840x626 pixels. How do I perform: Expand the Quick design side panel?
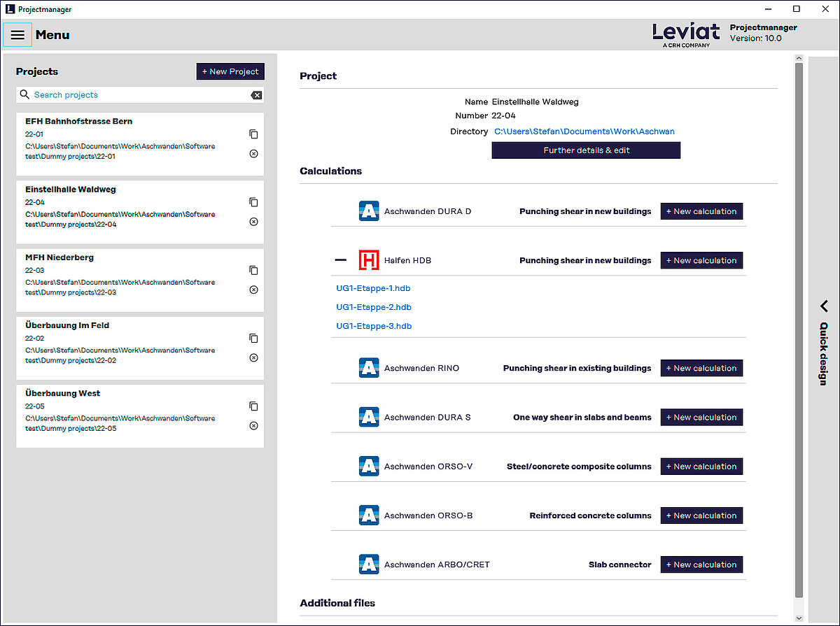[824, 306]
